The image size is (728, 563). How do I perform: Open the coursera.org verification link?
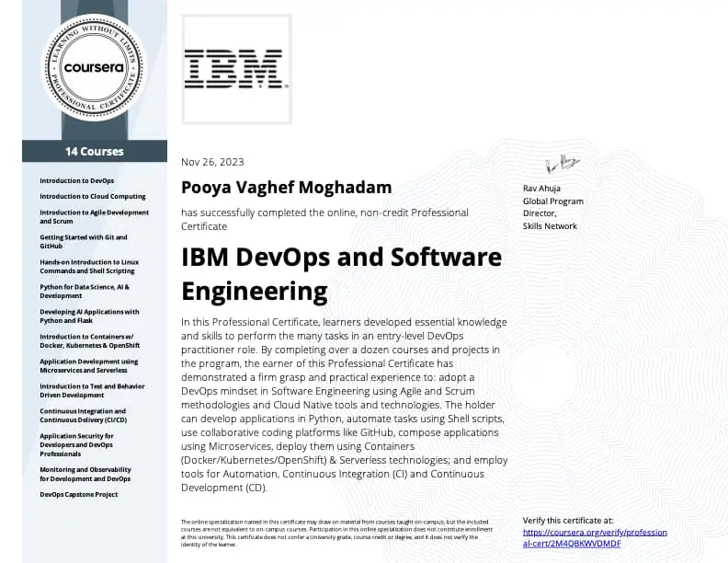(595, 538)
